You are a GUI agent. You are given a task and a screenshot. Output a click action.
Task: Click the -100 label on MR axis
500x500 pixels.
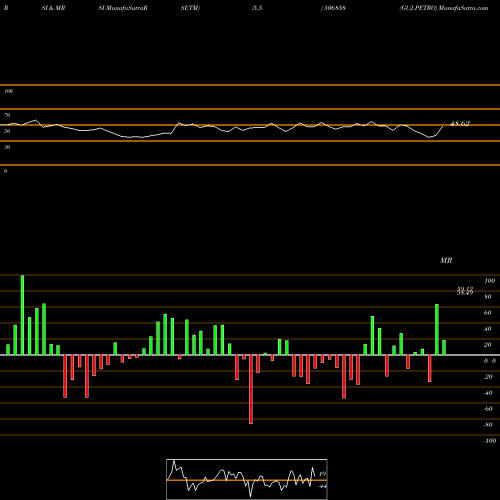pyautogui.click(x=490, y=441)
